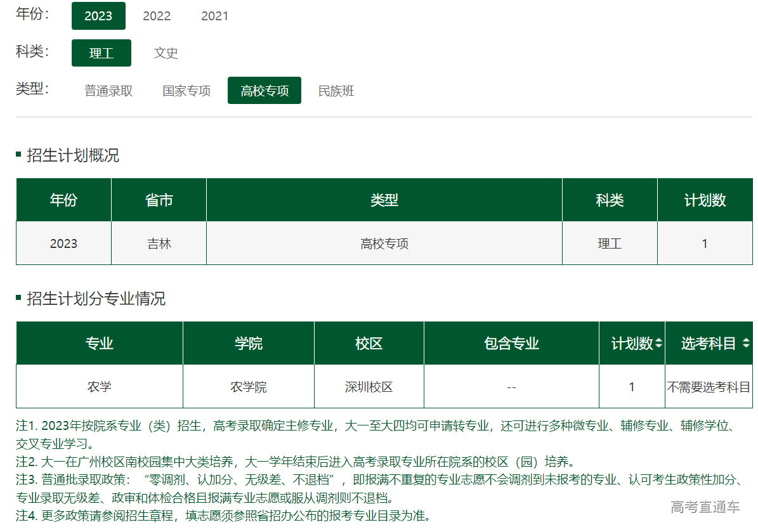Screen dimensions: 758x532
Task: Select 理工 subject category
Action: [x=101, y=53]
